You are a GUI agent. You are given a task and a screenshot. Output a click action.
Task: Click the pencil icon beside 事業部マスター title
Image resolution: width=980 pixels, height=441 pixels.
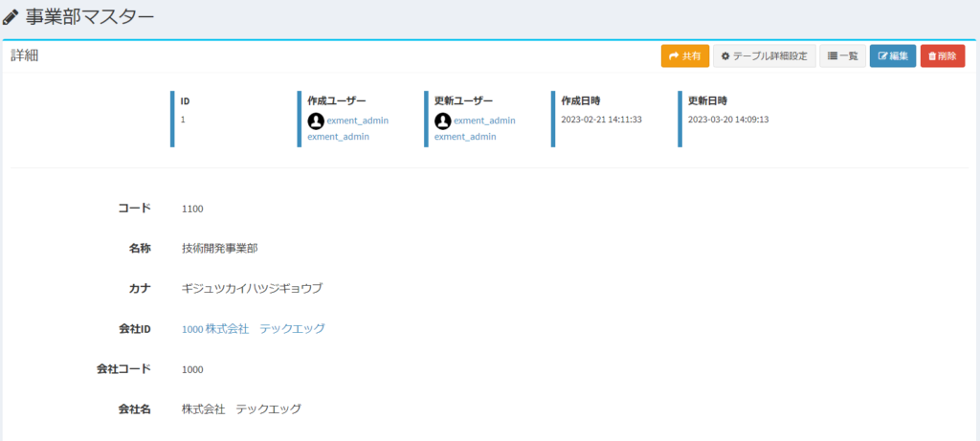click(11, 17)
